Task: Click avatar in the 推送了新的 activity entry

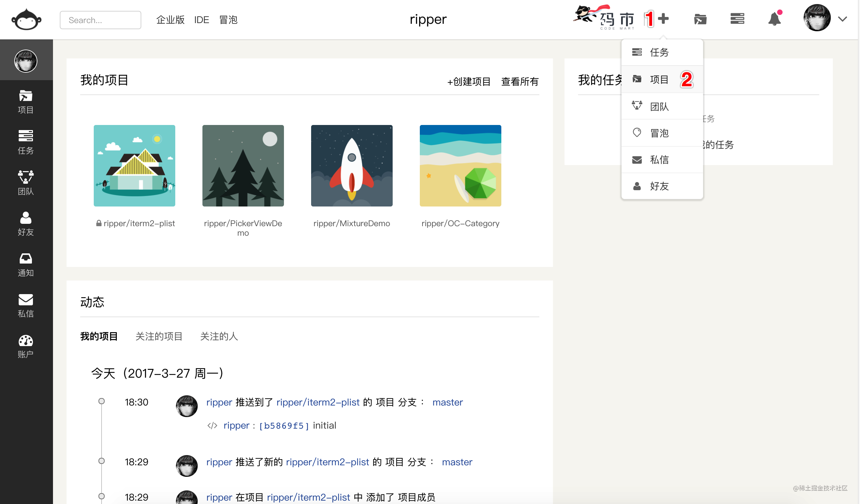Action: click(x=187, y=466)
